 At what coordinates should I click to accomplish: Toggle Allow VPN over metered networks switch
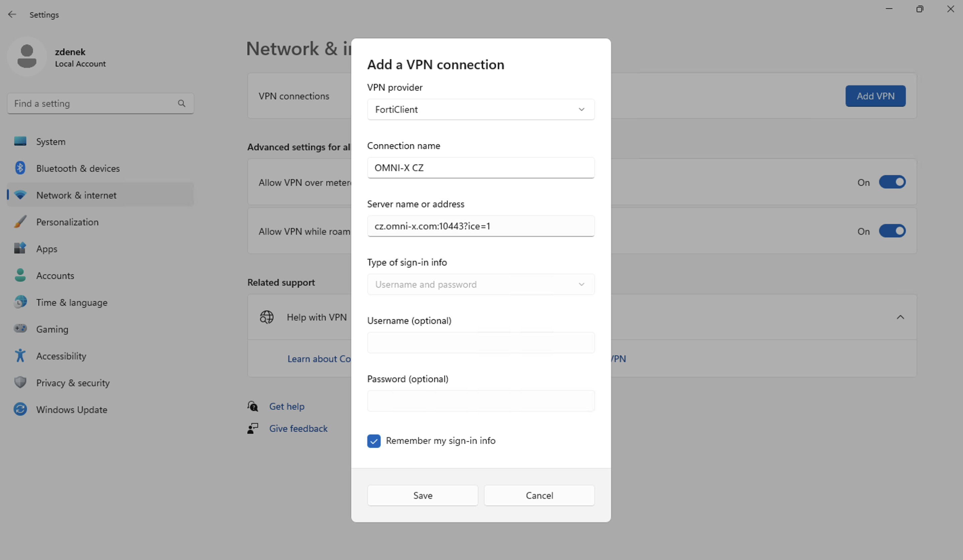892,182
